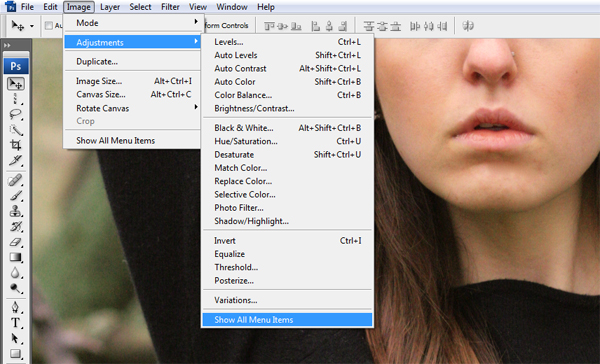Choose Brightness/Contrast...

coord(287,108)
